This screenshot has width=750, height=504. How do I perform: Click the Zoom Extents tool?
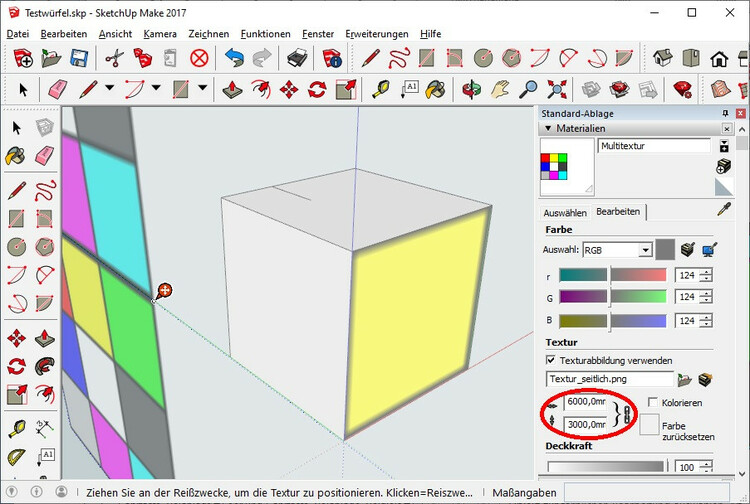click(557, 89)
